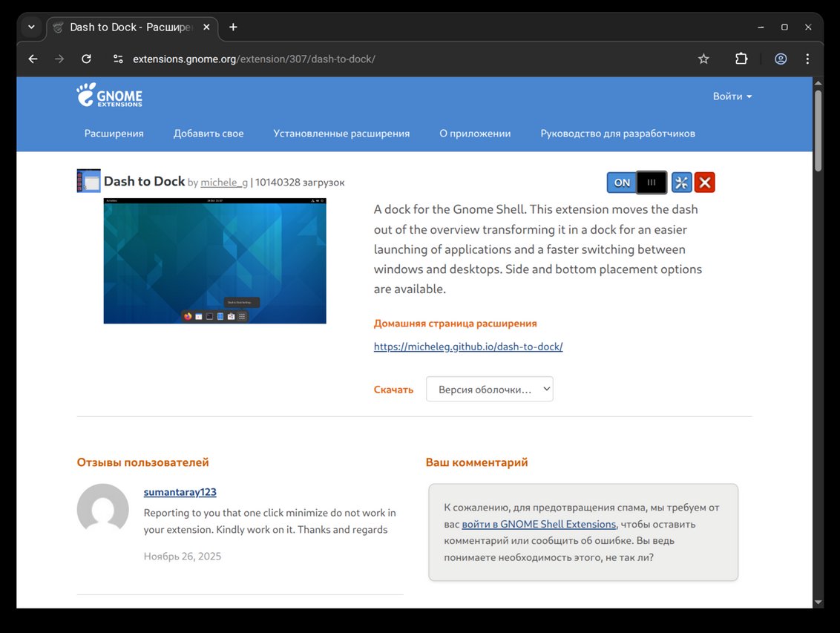Image resolution: width=840 pixels, height=633 pixels.
Task: Bookmark this page with the star icon
Action: coord(703,59)
